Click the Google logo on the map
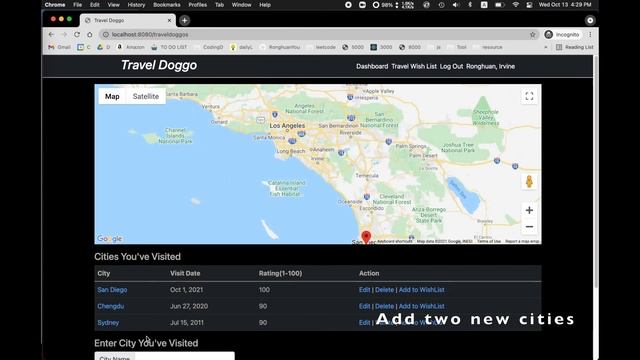Screen dimensions: 640x360 point(109,238)
